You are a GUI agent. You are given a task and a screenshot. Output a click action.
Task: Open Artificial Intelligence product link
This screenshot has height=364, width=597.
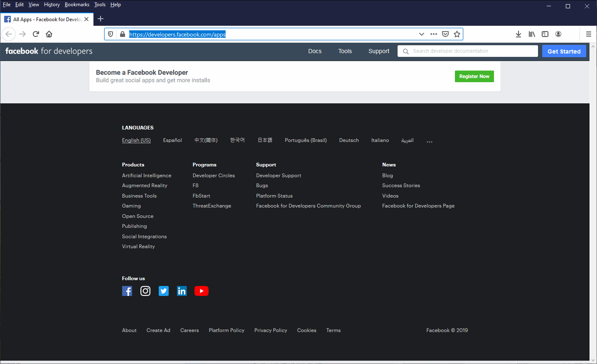point(147,176)
